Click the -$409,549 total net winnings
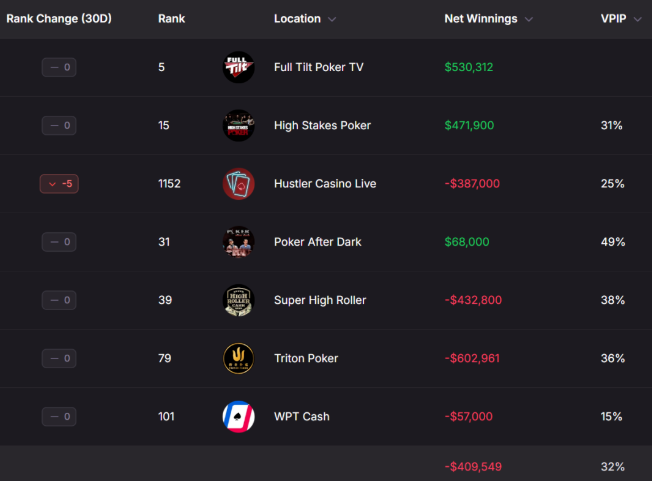This screenshot has width=652, height=481. (472, 466)
